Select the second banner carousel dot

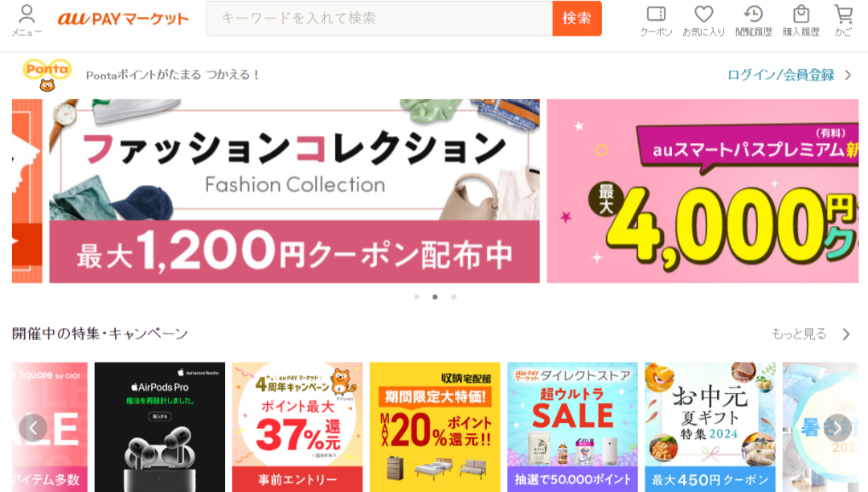435,297
